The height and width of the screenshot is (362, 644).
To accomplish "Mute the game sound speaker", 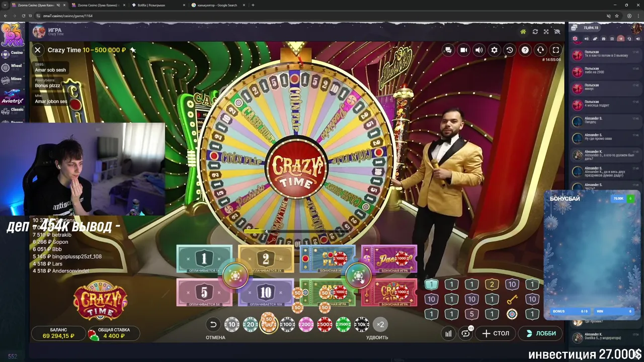I will 479,50.
